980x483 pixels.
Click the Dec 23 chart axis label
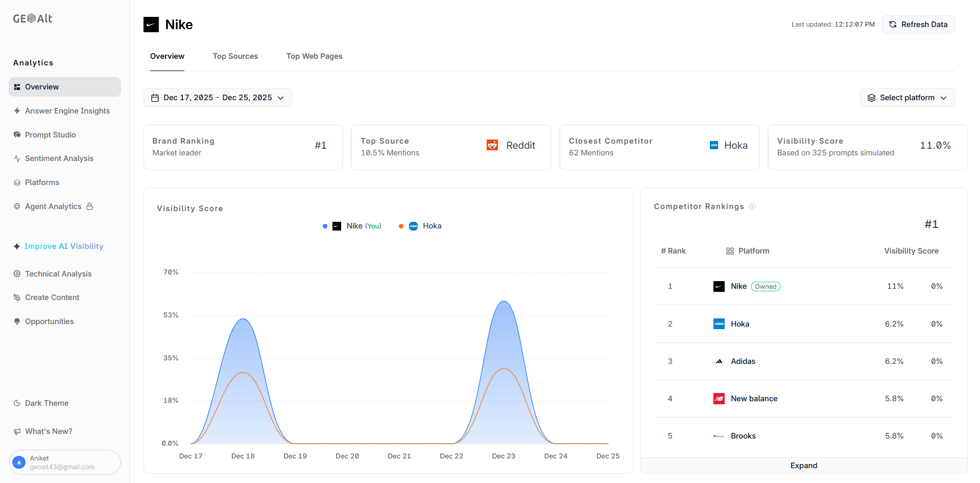point(504,456)
